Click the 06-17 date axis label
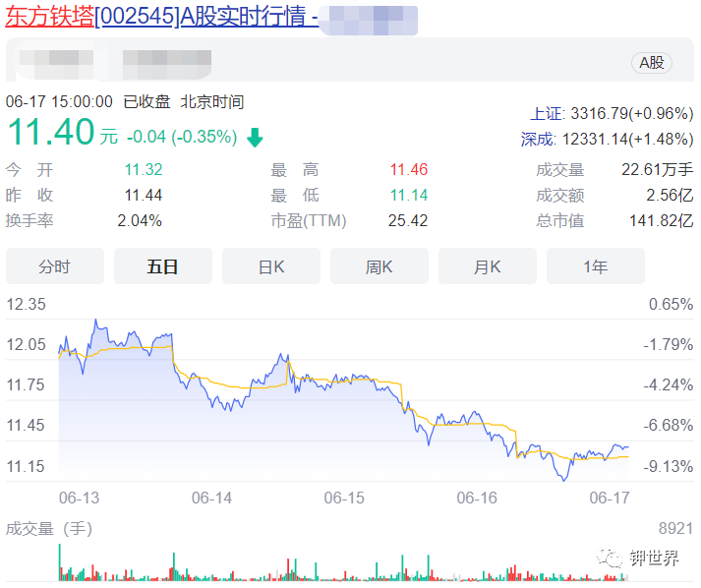 coord(610,499)
